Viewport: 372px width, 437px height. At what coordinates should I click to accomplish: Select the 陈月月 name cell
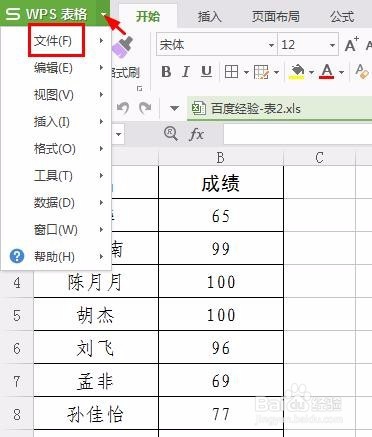pyautogui.click(x=96, y=282)
